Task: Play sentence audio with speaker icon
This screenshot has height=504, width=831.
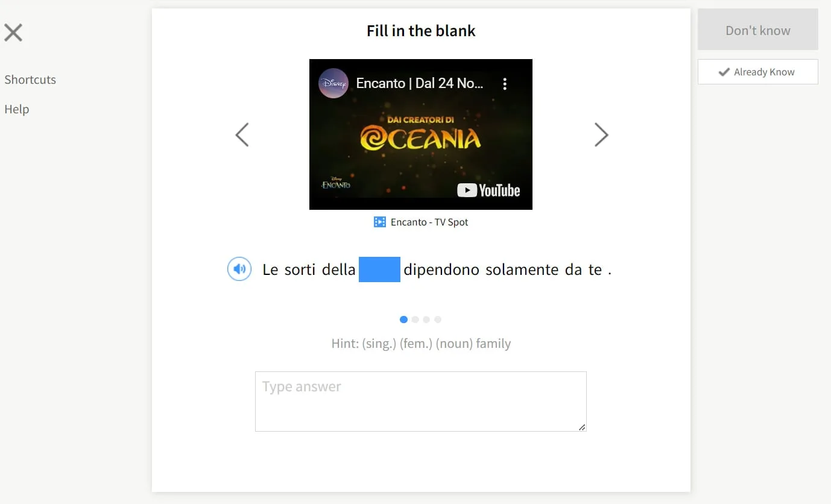Action: [239, 269]
